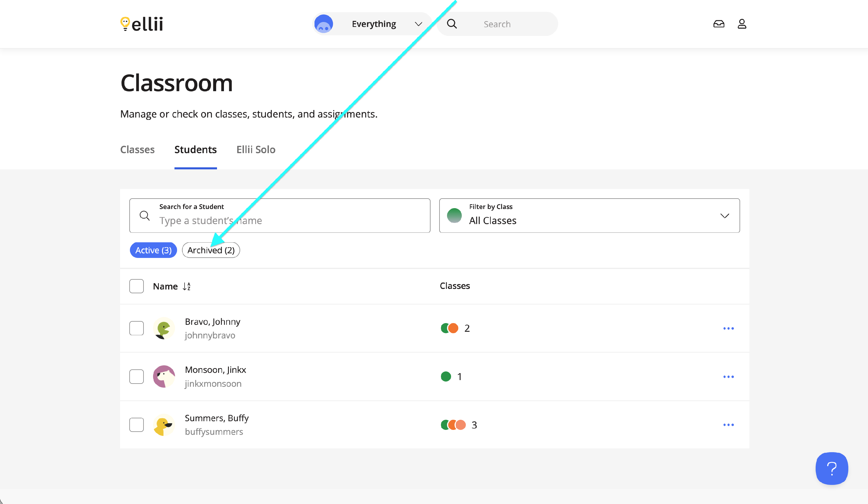Open the blue help question button
This screenshot has height=504, width=868.
tap(832, 468)
